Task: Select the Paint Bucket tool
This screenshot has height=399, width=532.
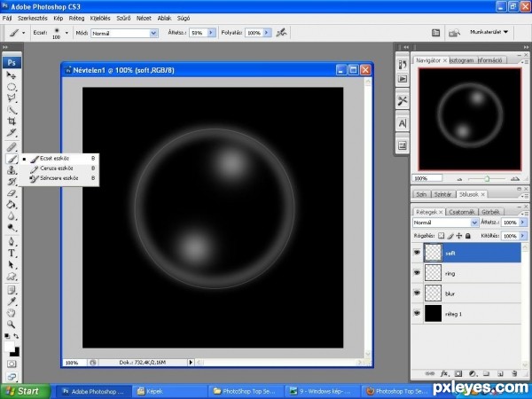Action: coord(12,204)
